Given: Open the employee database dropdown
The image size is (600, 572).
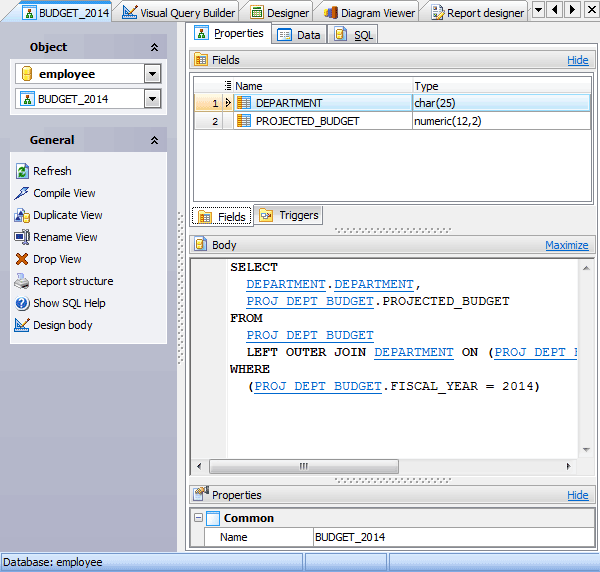Looking at the screenshot, I should [152, 74].
